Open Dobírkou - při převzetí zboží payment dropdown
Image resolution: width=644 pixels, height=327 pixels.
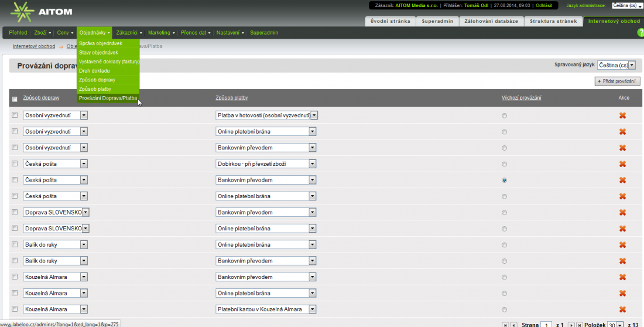point(313,164)
